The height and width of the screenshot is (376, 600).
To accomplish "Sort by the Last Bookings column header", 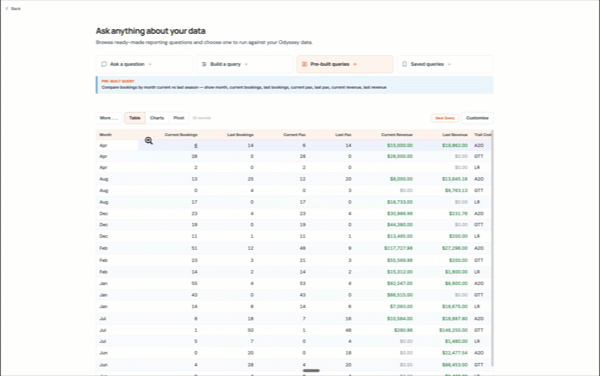I will tap(240, 135).
